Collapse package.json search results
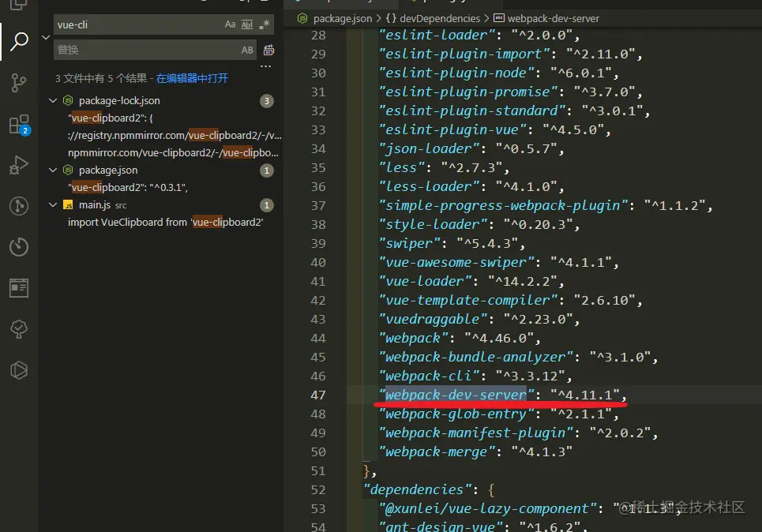 tap(53, 170)
